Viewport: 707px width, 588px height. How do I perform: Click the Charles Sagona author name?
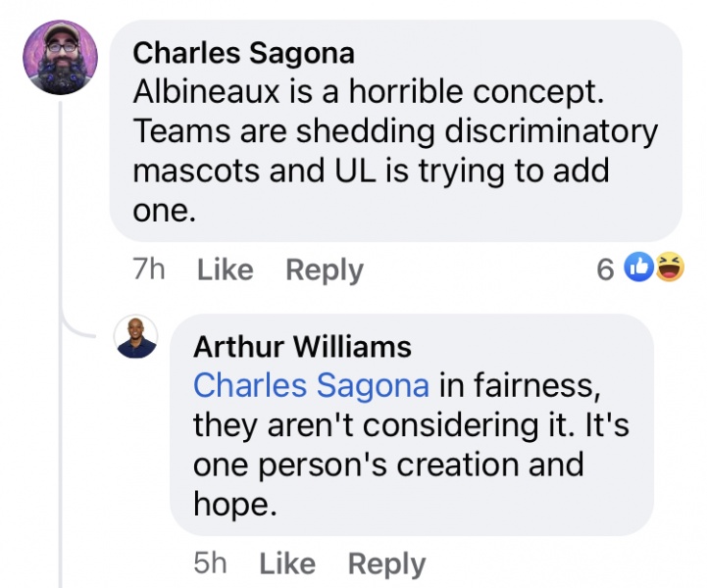click(x=243, y=51)
